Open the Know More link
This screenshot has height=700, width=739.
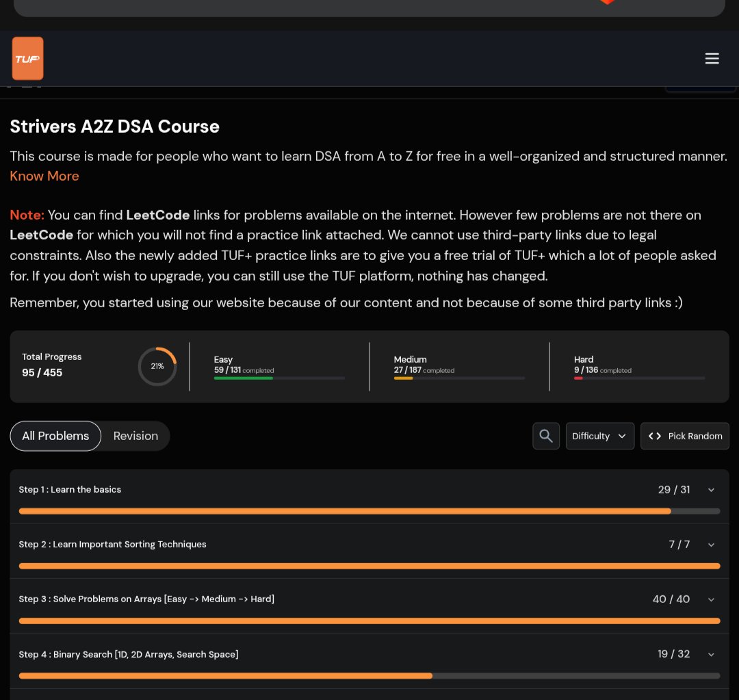click(x=44, y=177)
